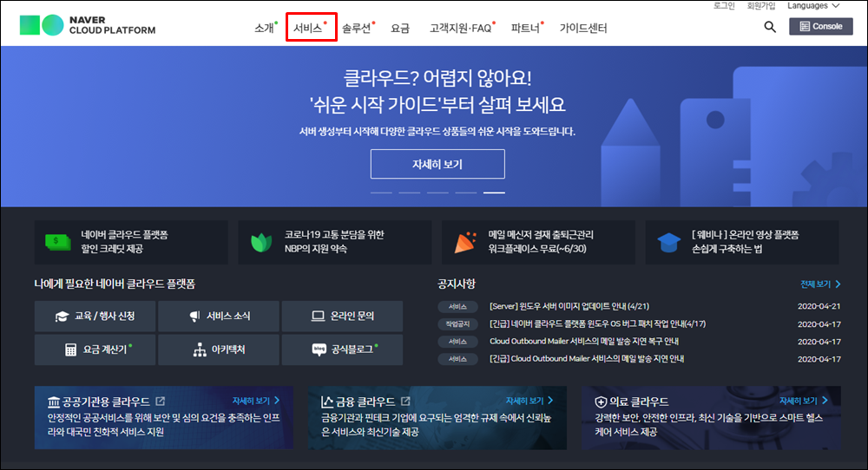Click the calculator icon in 요금 계산기
This screenshot has width=868, height=470.
[x=71, y=350]
